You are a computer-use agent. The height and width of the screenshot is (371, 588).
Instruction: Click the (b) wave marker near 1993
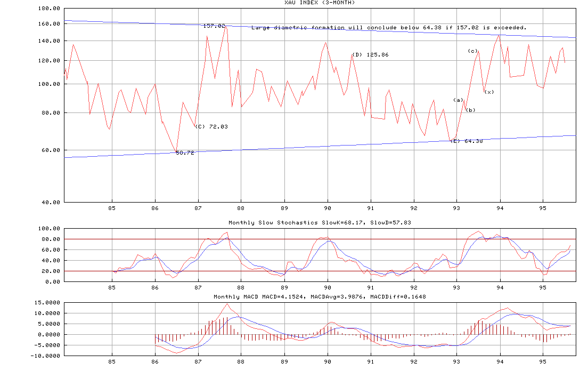pos(470,110)
